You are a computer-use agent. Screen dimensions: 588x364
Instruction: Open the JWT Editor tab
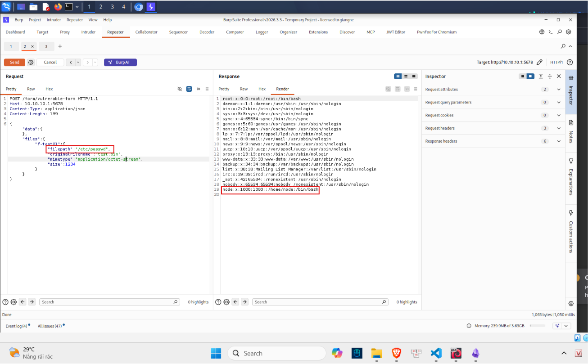tap(396, 32)
